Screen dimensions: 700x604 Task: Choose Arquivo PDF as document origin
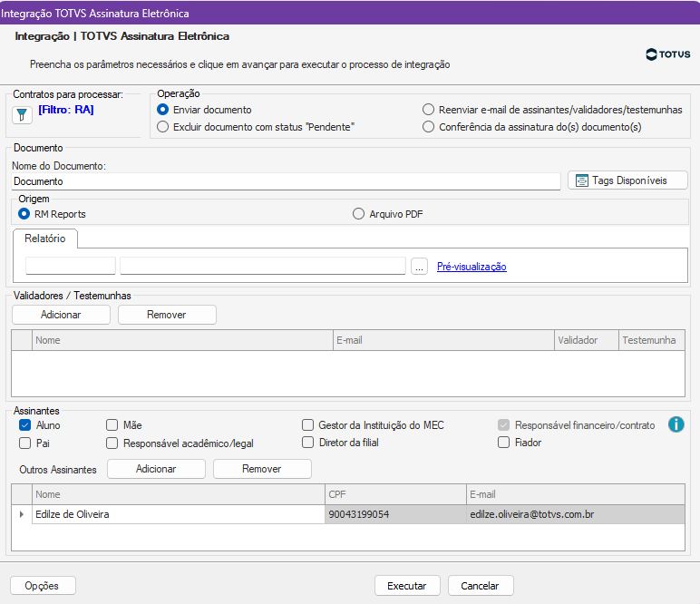coord(357,214)
